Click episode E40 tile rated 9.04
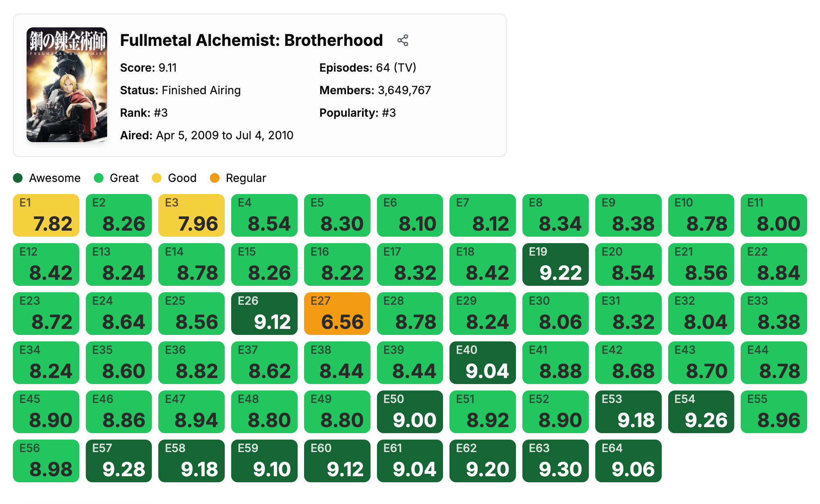820x504 pixels. (482, 363)
